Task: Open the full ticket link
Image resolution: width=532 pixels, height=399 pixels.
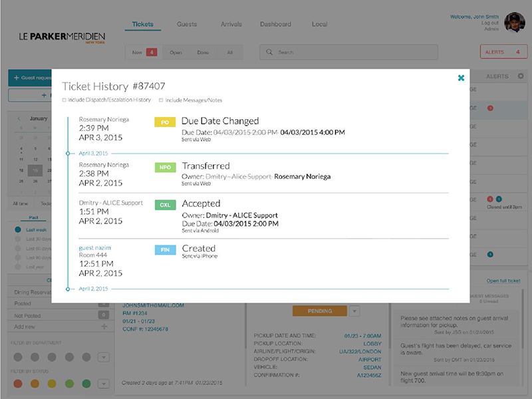Action: pyautogui.click(x=503, y=281)
